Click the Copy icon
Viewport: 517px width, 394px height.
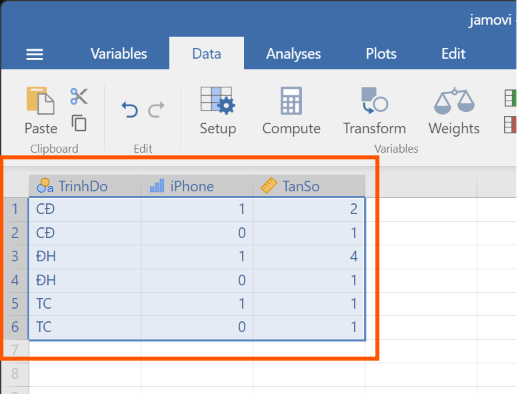pos(79,123)
